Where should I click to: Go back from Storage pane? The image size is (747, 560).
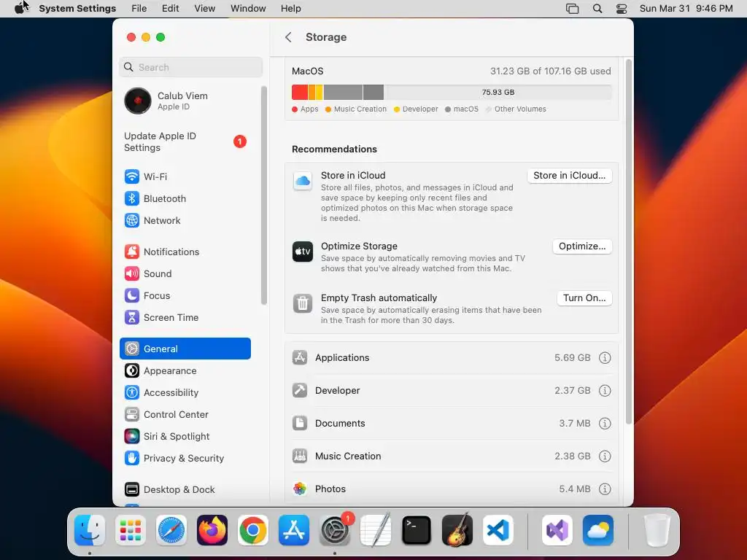tap(288, 37)
